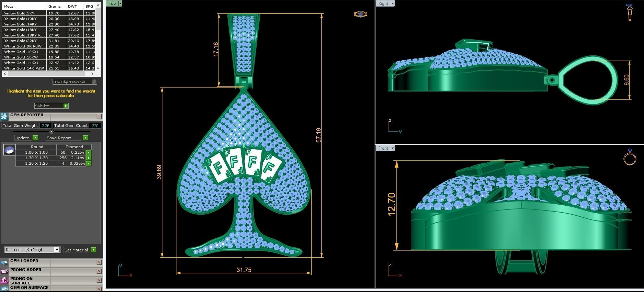The image size is (644, 292).
Task: Click pendant orientation icon in Top viewport
Action: click(x=360, y=14)
